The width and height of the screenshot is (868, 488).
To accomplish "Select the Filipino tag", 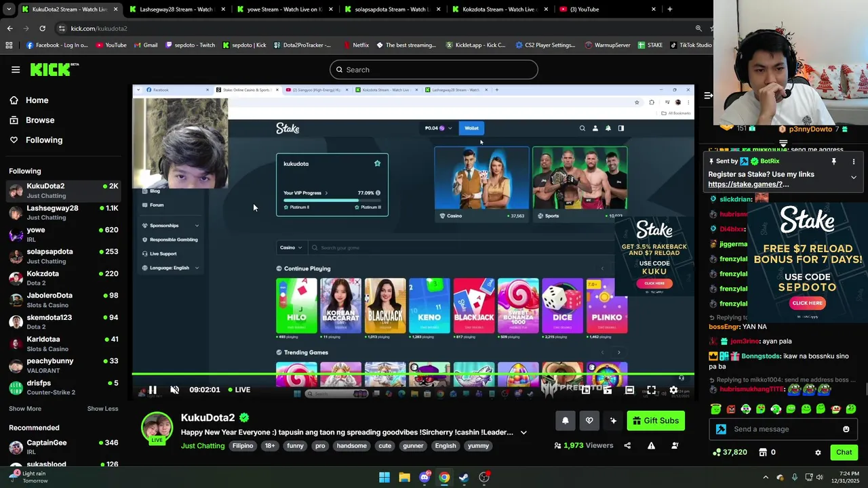I will 243,445.
